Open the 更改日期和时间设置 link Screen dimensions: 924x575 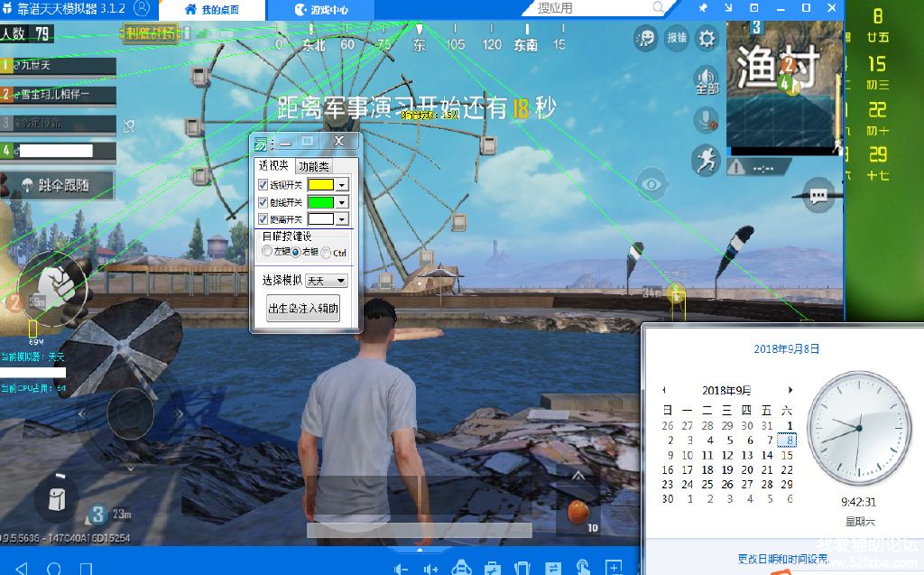click(782, 559)
